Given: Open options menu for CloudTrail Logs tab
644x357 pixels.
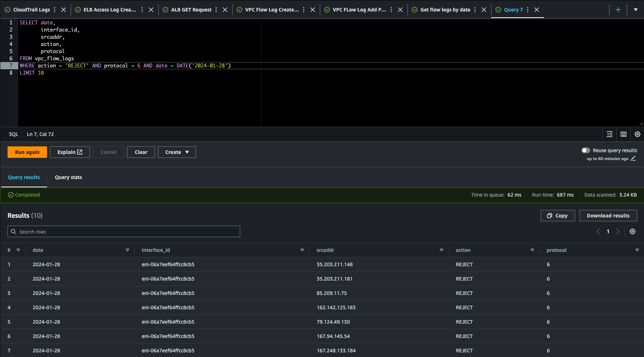Looking at the screenshot, I should point(55,10).
